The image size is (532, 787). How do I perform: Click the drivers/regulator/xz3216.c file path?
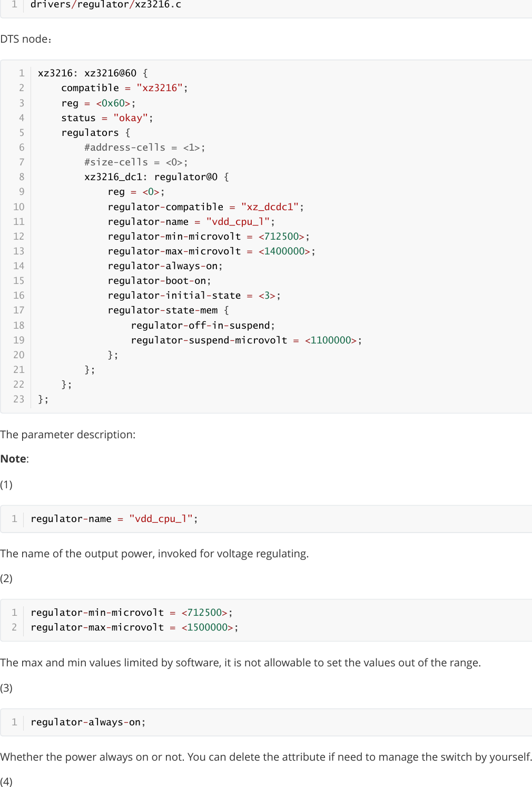105,5
